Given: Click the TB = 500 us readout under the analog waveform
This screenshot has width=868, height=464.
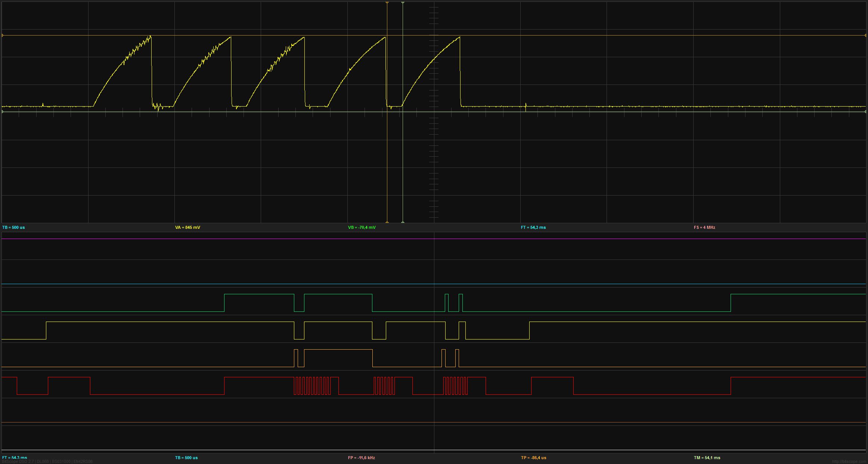Looking at the screenshot, I should click(13, 227).
